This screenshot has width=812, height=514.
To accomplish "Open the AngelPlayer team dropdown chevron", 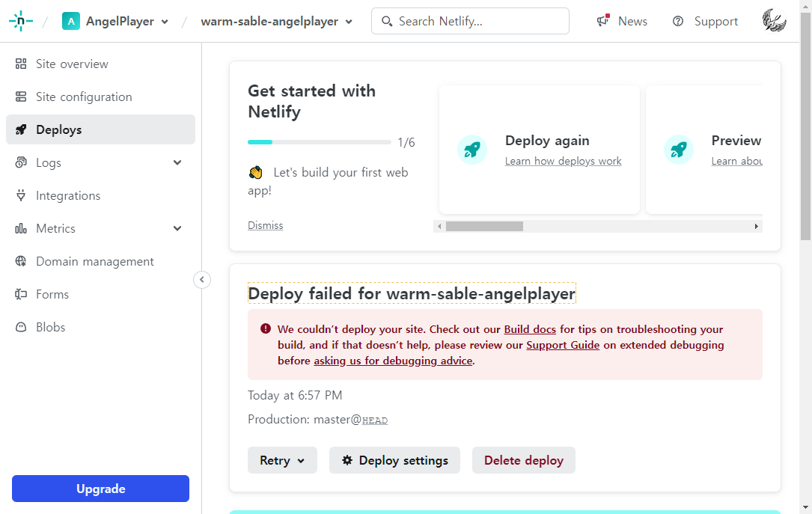I will pos(165,22).
